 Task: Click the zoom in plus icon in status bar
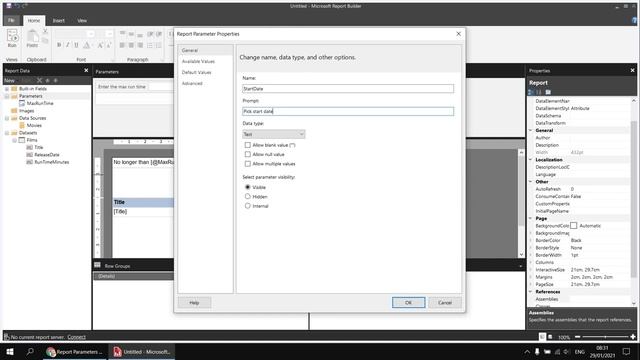pyautogui.click(x=633, y=337)
